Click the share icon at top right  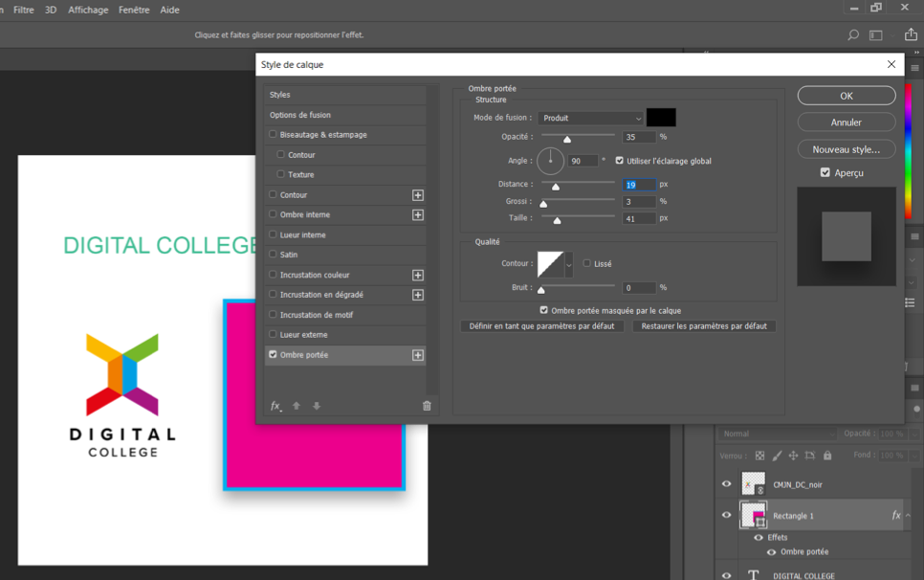click(911, 34)
